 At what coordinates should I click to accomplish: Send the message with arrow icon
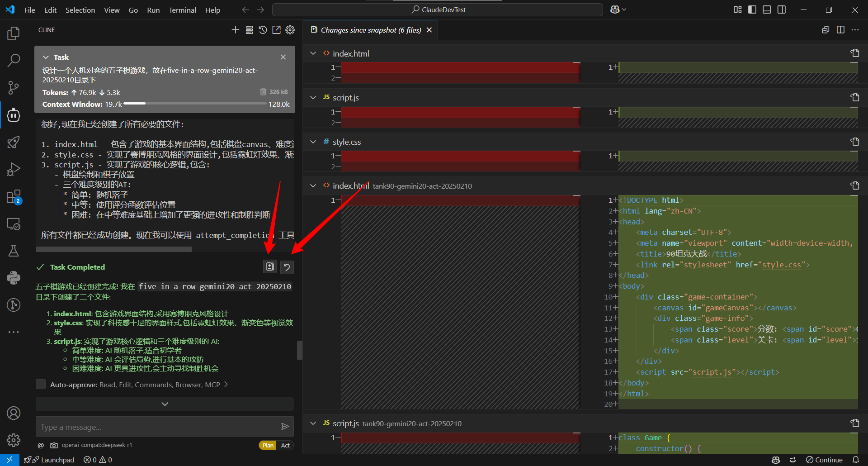[x=285, y=426]
